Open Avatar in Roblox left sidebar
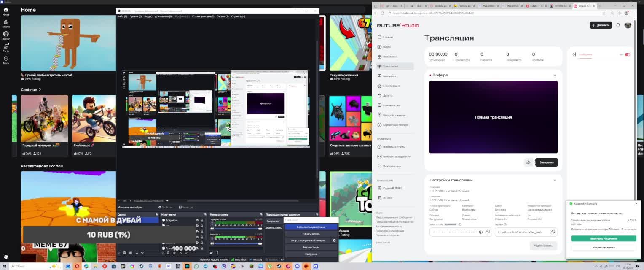This screenshot has width=644, height=270. (x=6, y=36)
